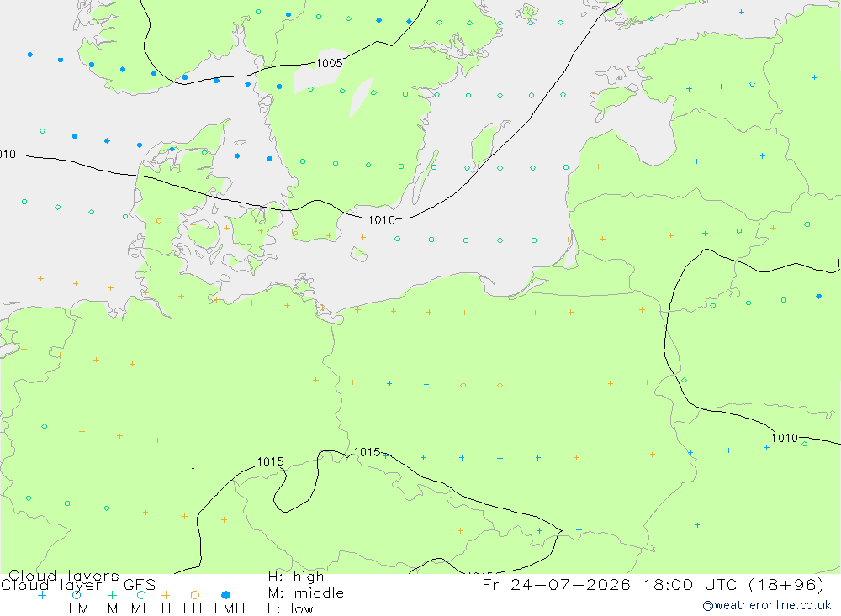The image size is (841, 616).
Task: Click the 'MH' legend label text
Action: pos(141,609)
